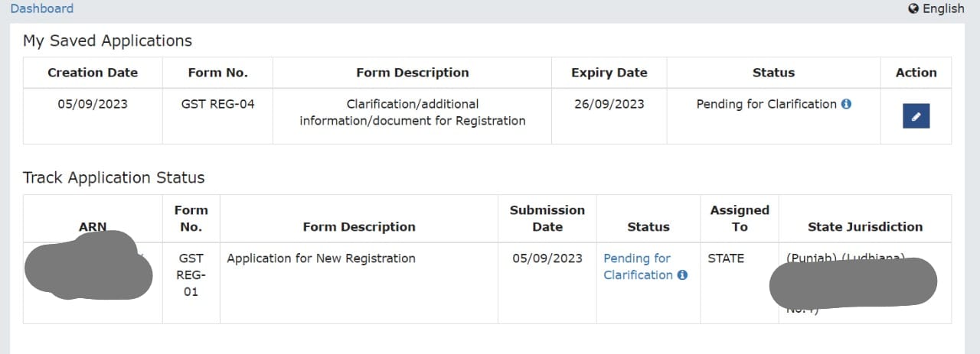
Task: Click info icon in My Saved Applications status
Action: [x=846, y=104]
